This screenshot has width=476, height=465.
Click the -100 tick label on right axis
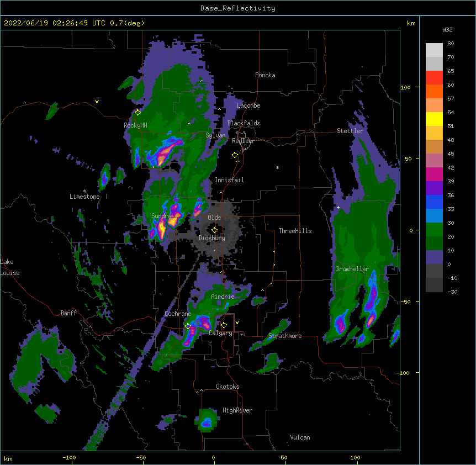click(x=404, y=373)
